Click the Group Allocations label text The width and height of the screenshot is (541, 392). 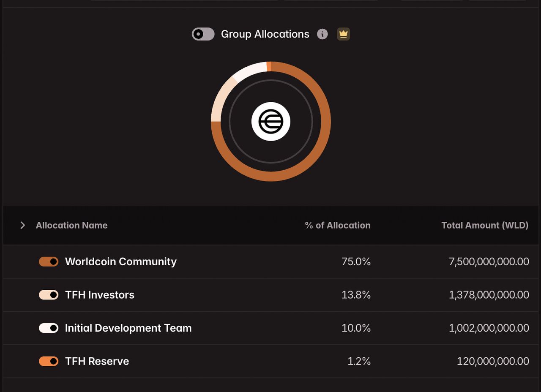(x=265, y=34)
